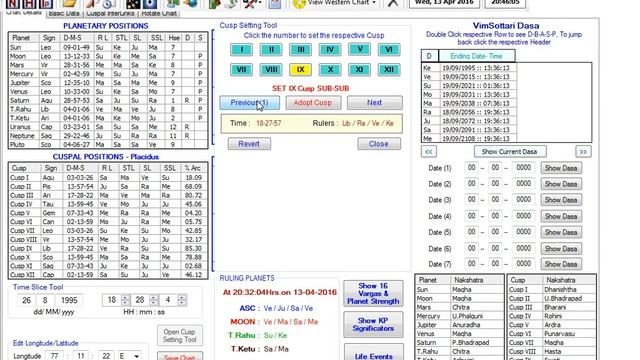Select cusp IV button
This screenshot has height=360, width=640.
(330, 50)
